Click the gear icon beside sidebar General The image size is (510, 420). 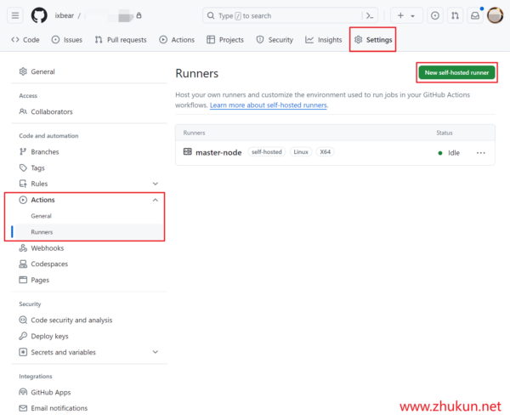[x=23, y=71]
